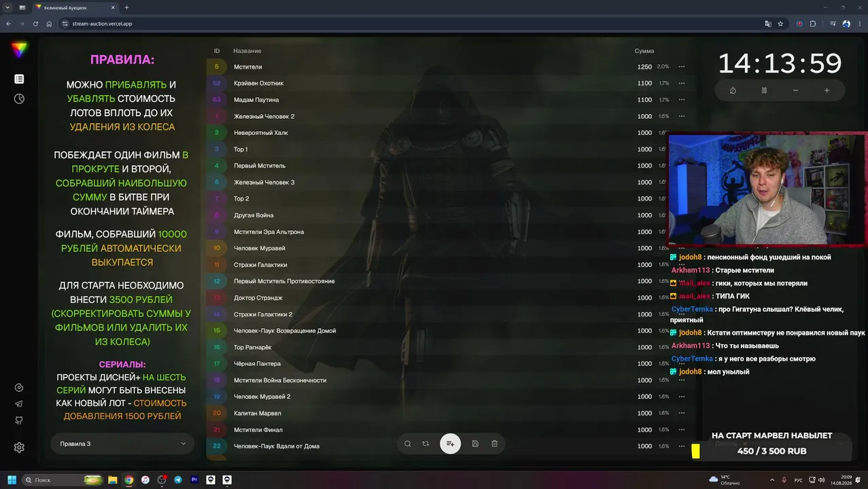Viewport: 868px width, 489px height.
Task: Add a new lot with the highlighted button
Action: pos(450,443)
